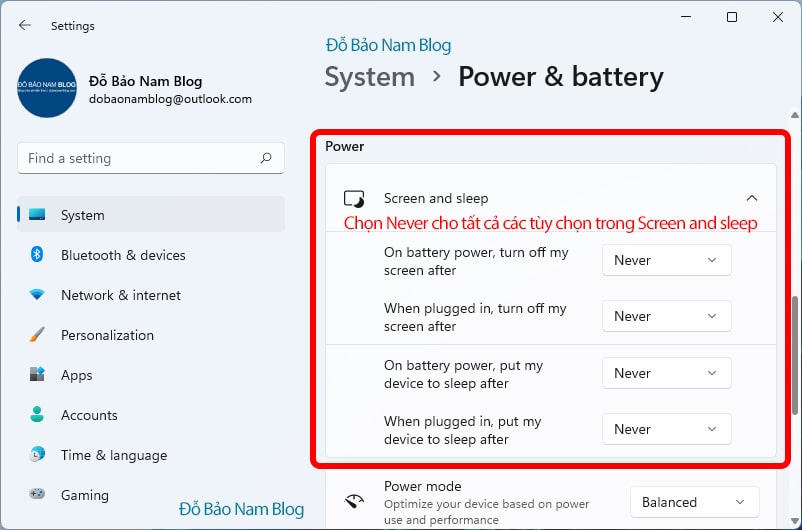The height and width of the screenshot is (530, 802).
Task: Click the System breadcrumb link
Action: (370, 77)
